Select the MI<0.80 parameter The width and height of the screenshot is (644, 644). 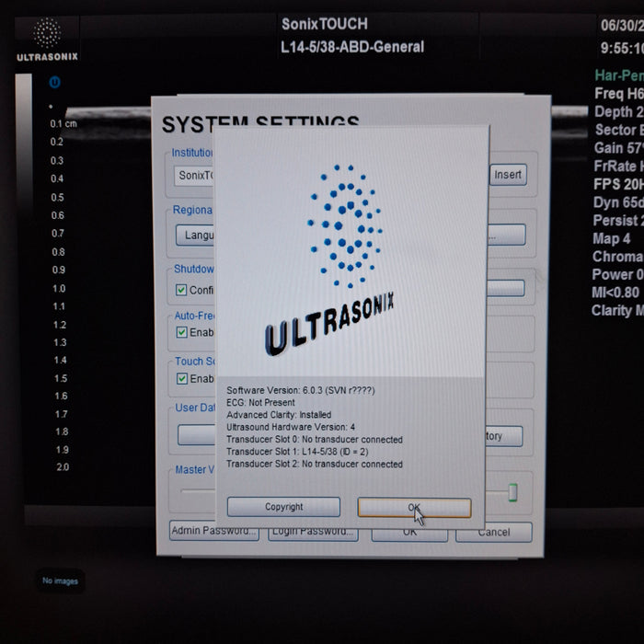pyautogui.click(x=615, y=293)
